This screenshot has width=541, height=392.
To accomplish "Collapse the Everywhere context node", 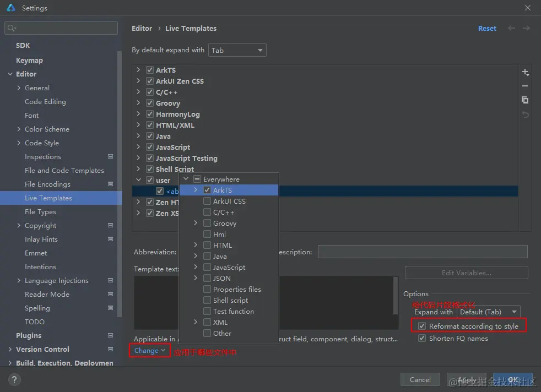I will 186,178.
